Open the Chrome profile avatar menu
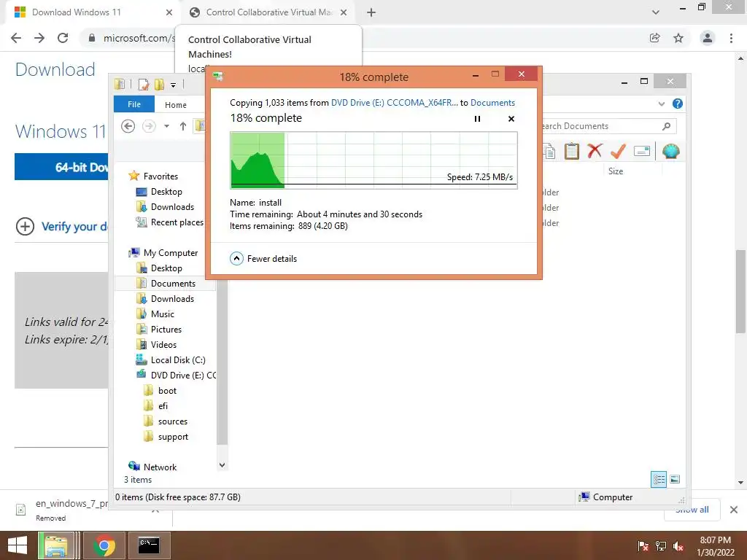Viewport: 747px width, 560px height. point(708,38)
